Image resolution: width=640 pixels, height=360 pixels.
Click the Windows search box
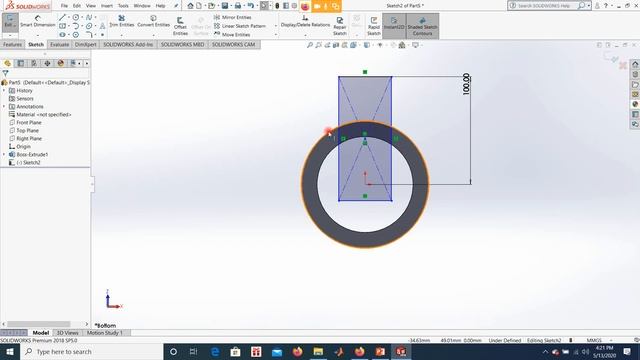click(x=91, y=351)
